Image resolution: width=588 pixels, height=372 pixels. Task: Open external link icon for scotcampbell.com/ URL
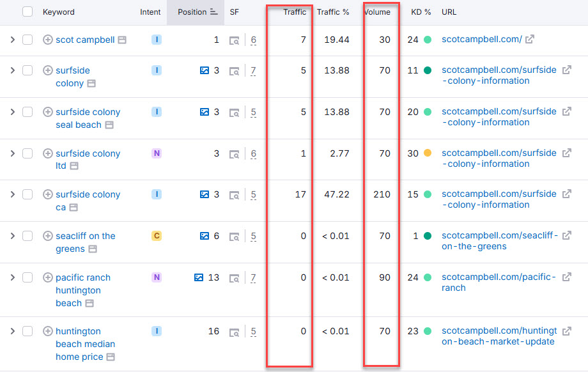point(529,39)
